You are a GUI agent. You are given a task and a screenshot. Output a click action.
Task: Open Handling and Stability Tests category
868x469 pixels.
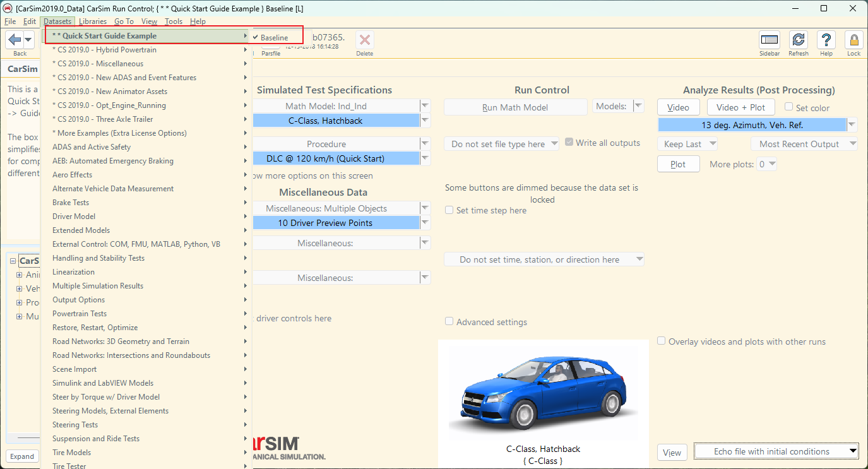click(x=146, y=258)
